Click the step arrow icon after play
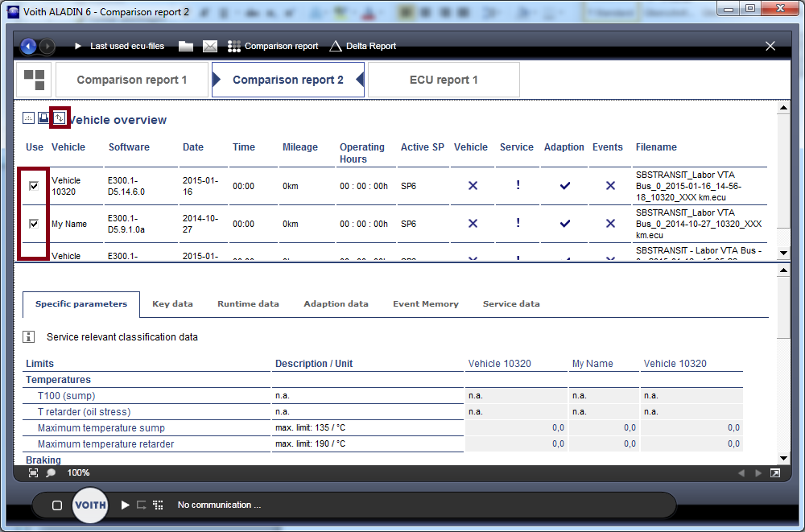This screenshot has height=532, width=805. (142, 505)
